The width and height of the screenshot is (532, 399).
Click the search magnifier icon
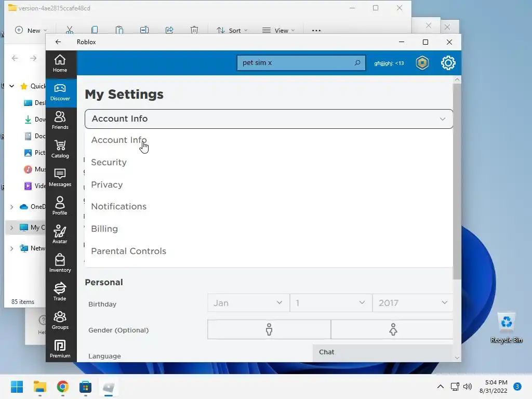(357, 63)
